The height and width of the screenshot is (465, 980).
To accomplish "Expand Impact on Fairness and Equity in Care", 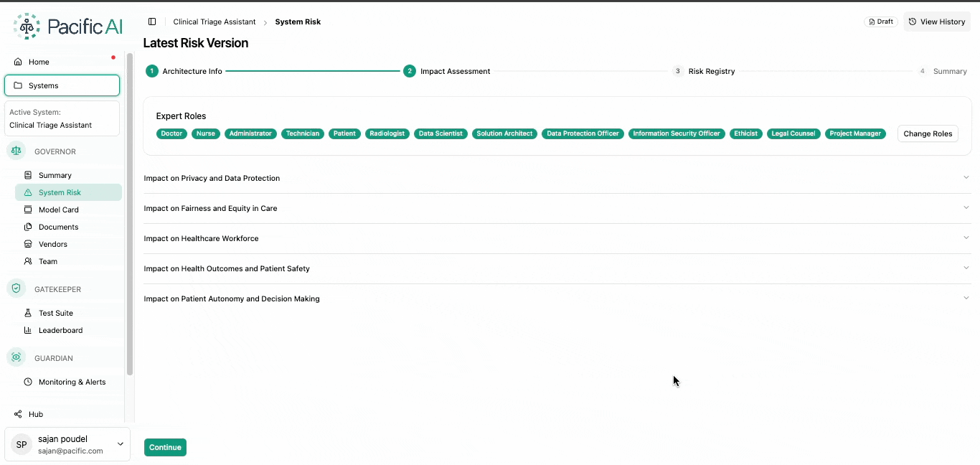I will (557, 208).
